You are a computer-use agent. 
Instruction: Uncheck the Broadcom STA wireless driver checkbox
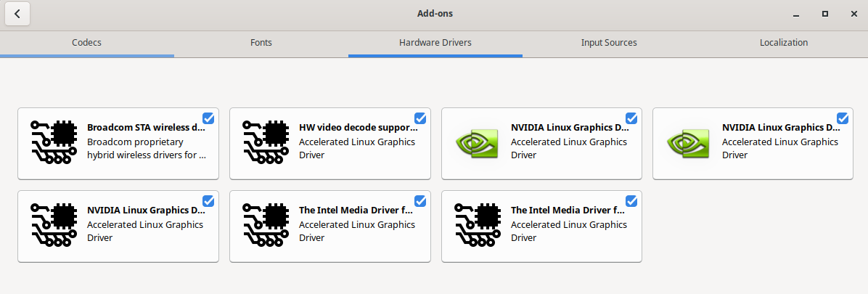208,118
